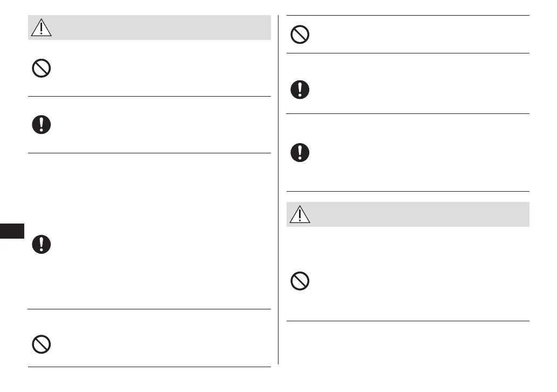This screenshot has width=557, height=392.
Task: Select the lower mandatory exclamation icon in the left column
Action: 42,244
